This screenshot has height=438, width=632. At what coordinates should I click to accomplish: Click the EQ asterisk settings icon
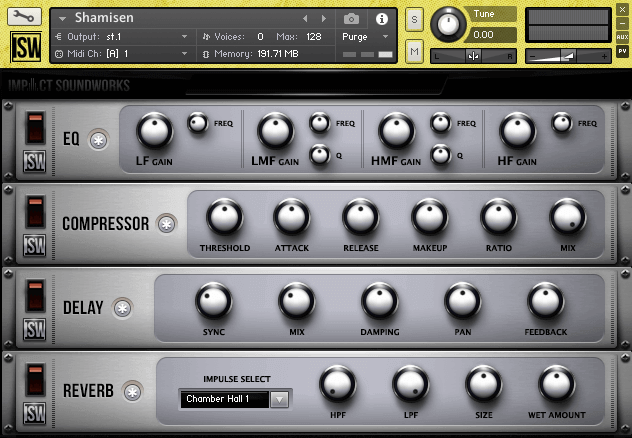99,140
